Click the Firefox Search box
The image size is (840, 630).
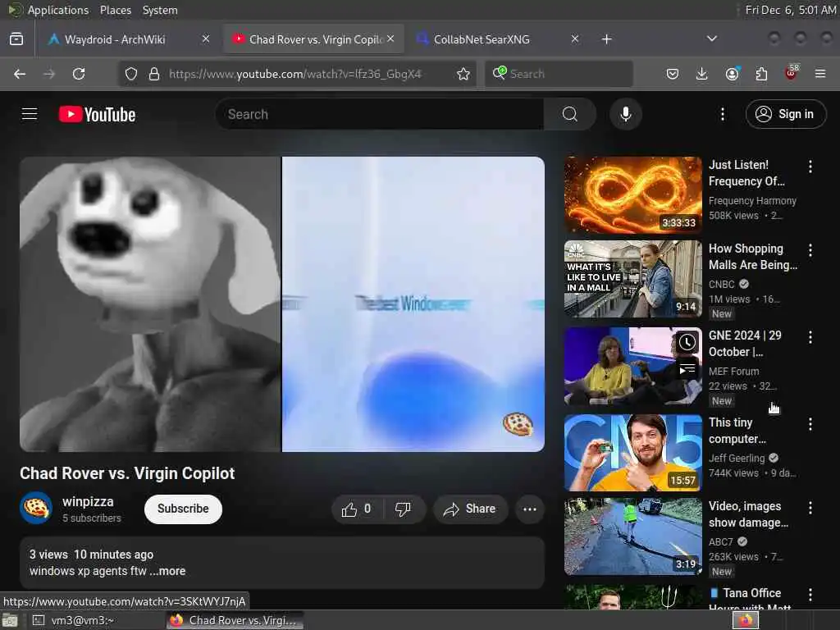click(559, 74)
